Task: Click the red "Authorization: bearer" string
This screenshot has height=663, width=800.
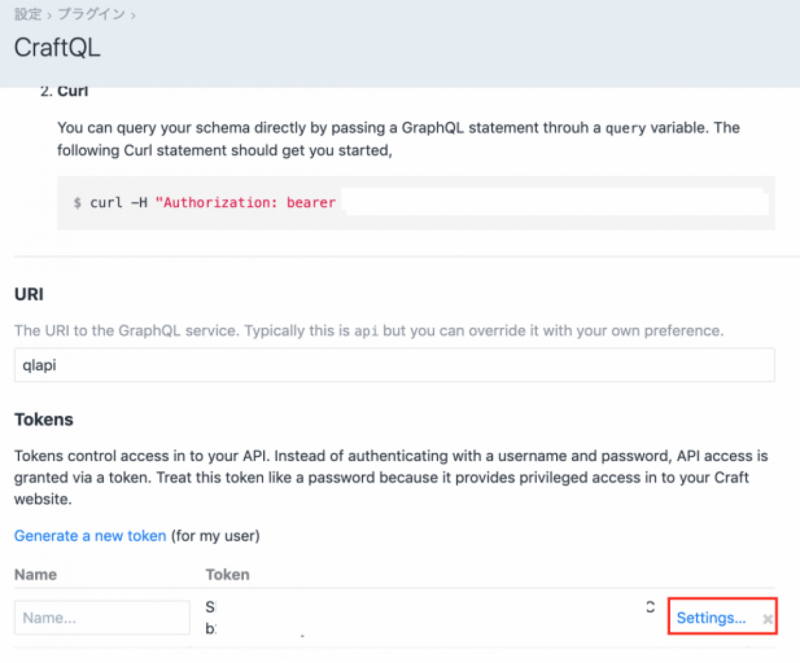Action: point(245,203)
